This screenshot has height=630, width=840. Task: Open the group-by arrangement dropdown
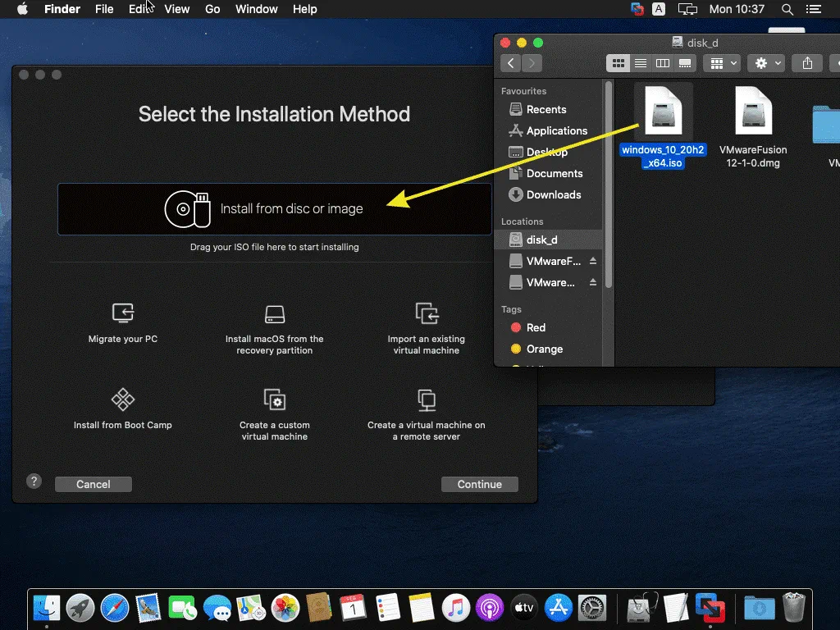(x=724, y=63)
